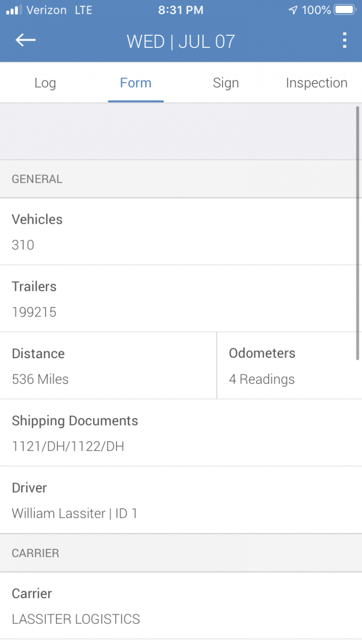Tap the WED | JUL 07 date title
The image size is (362, 644).
click(181, 41)
